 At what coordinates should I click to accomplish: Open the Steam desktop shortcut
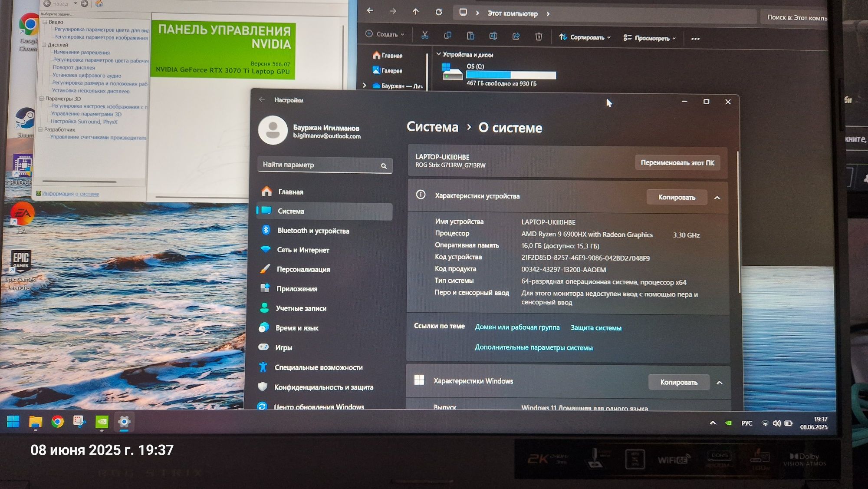(x=25, y=123)
